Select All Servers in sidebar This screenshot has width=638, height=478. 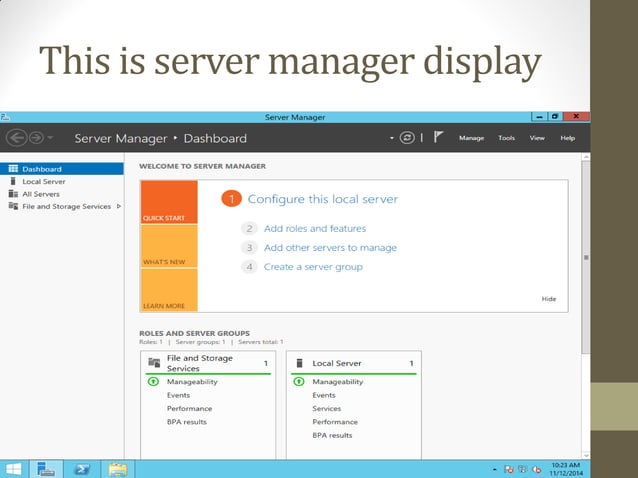(x=41, y=194)
